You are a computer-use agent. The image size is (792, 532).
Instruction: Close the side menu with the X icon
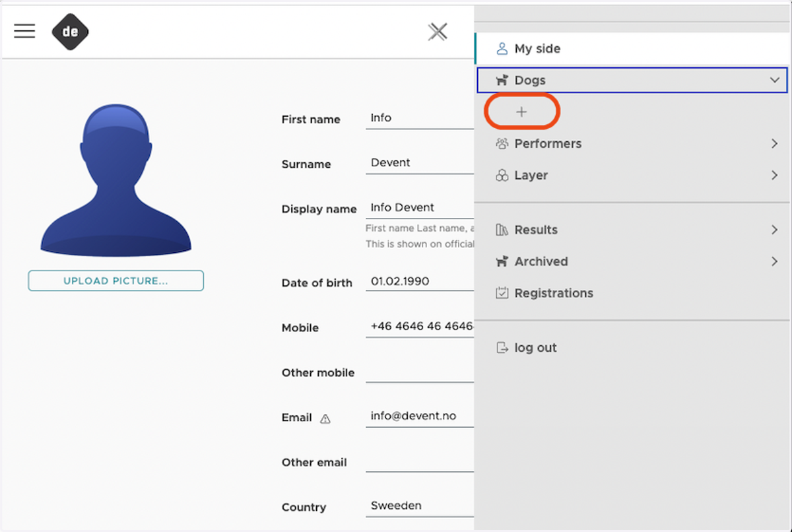438,31
